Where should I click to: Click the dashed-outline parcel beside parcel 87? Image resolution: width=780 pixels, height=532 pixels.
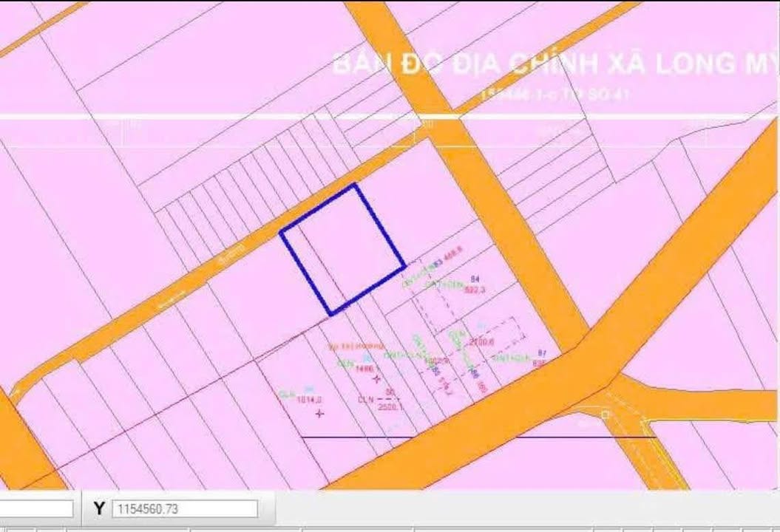(x=506, y=332)
